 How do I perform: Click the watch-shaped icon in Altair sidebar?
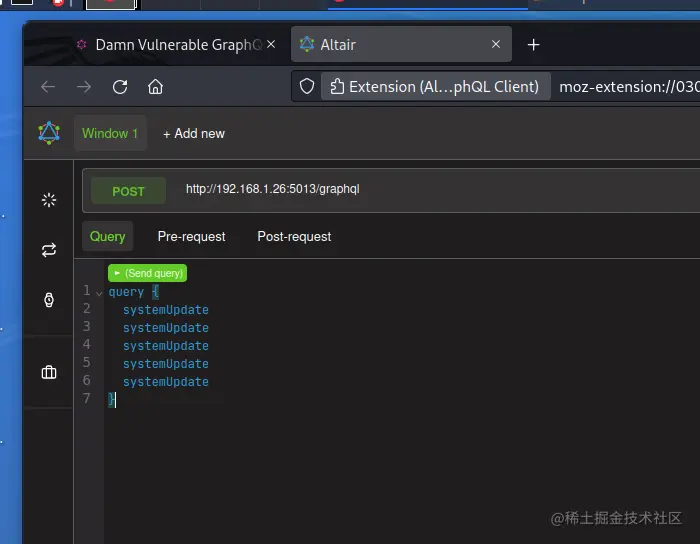[49, 300]
